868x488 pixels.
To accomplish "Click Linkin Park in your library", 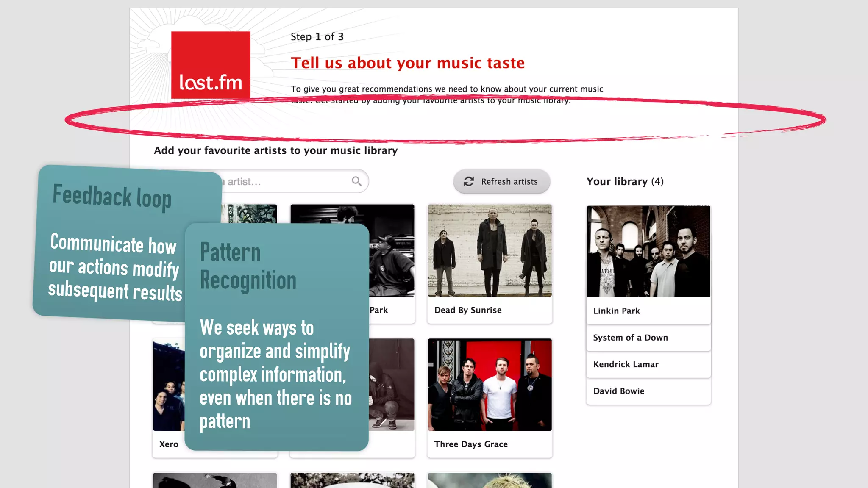I will pos(617,311).
